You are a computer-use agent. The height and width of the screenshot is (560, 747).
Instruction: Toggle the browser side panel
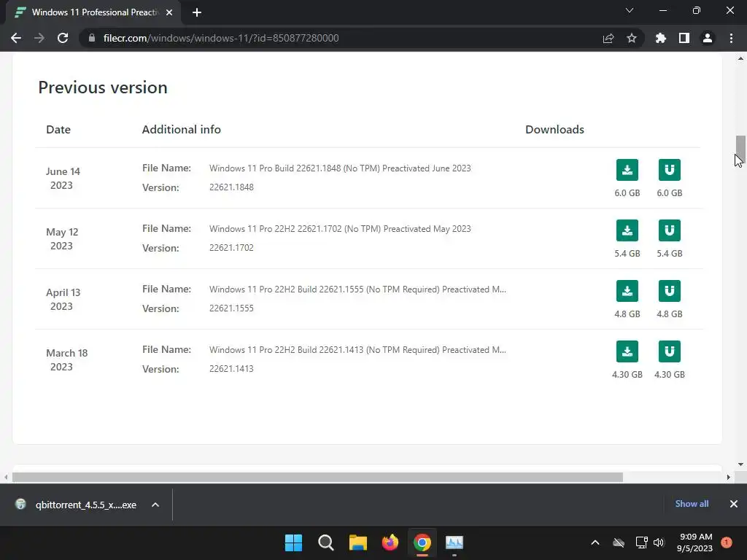coord(684,38)
